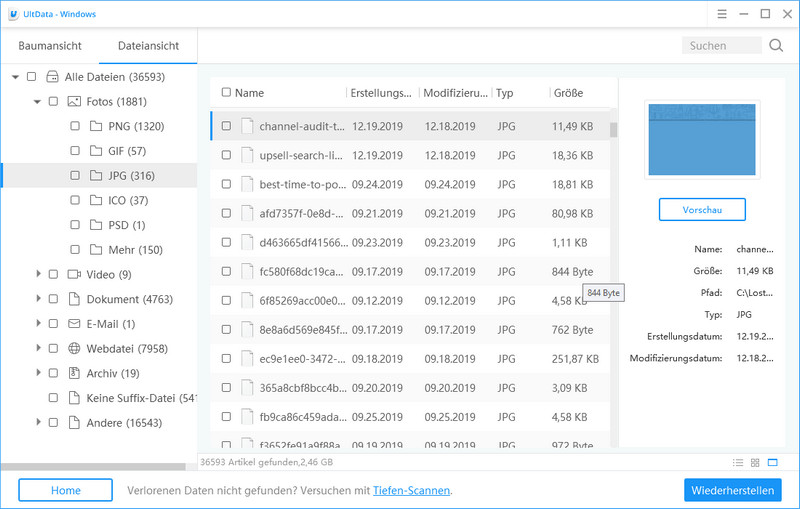
Task: Click the file list vertical scrollbar thumb
Action: tap(613, 130)
